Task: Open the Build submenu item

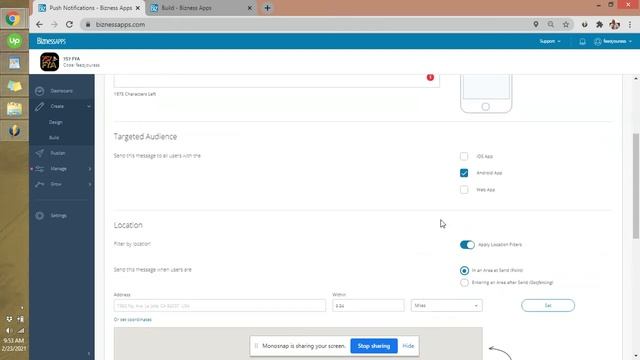Action: (54, 138)
